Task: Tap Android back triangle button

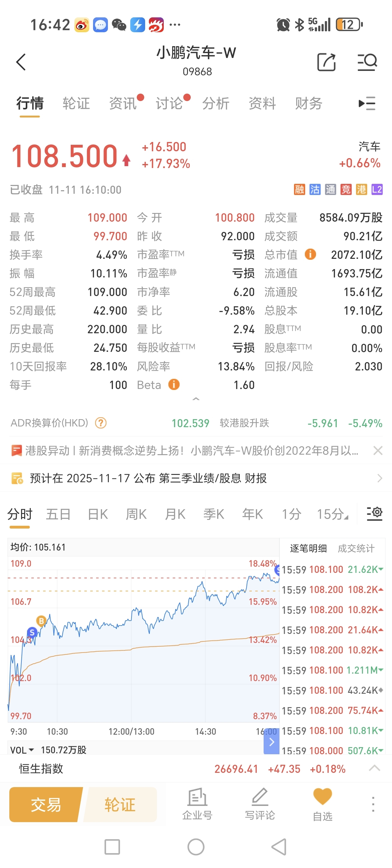Action: click(x=279, y=847)
